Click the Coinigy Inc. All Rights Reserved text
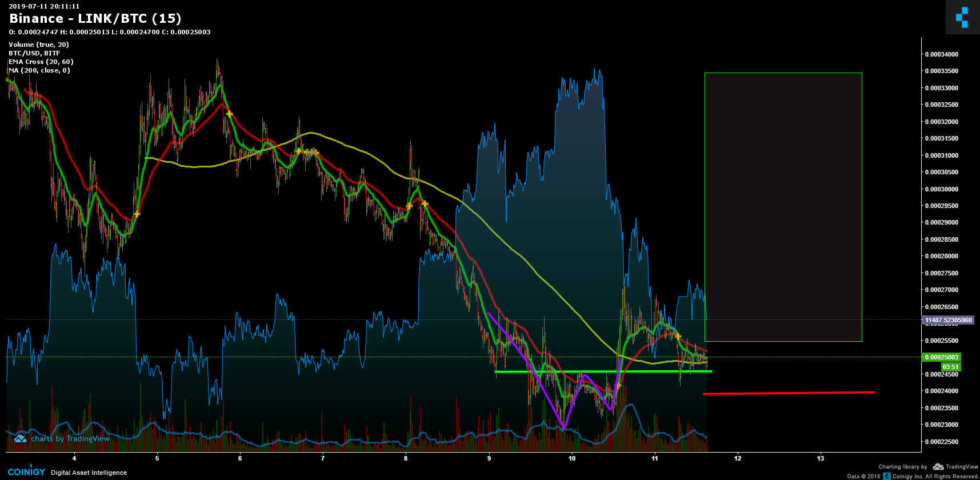Viewport: 980px width, 480px height. 935,477
